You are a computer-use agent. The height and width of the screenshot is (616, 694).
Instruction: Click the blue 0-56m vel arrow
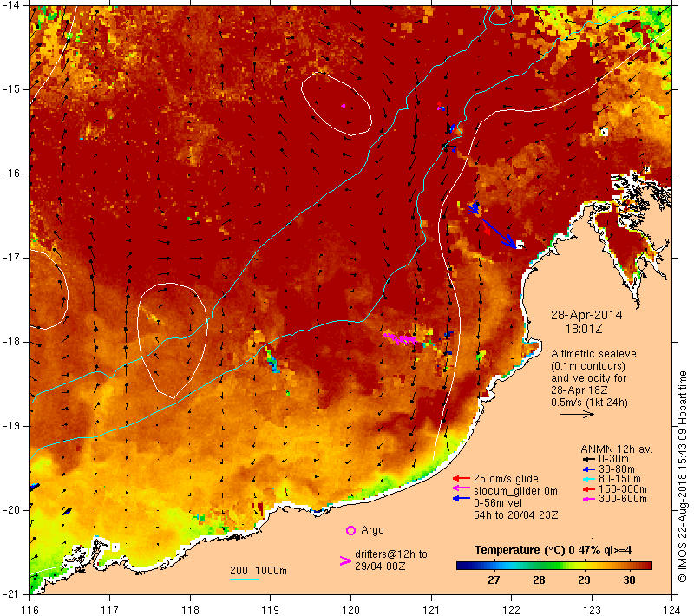[x=462, y=499]
